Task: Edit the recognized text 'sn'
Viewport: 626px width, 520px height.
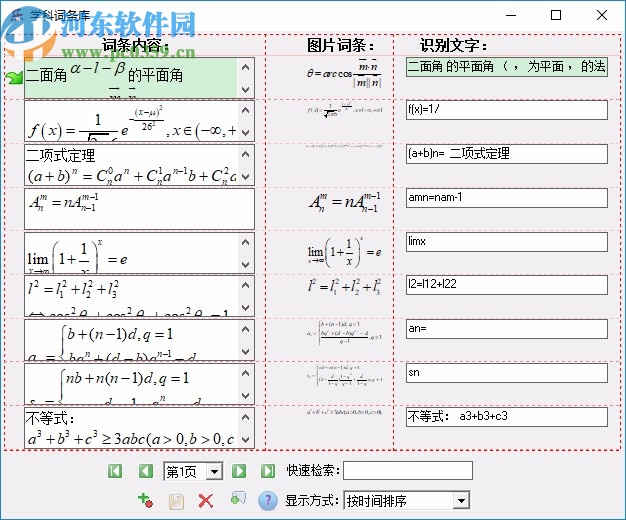Action: [x=507, y=373]
